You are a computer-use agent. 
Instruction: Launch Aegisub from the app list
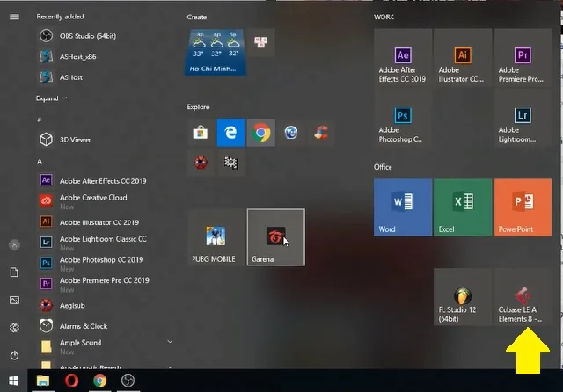104,306
